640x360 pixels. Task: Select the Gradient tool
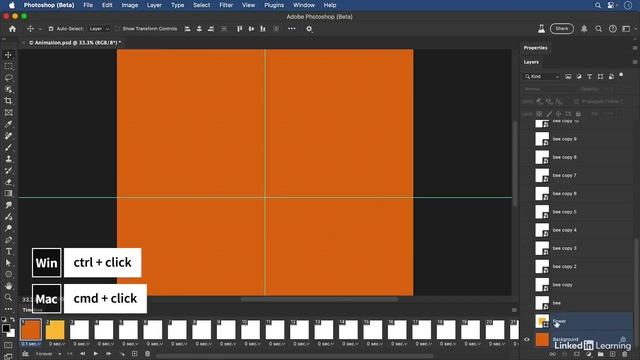tap(9, 193)
